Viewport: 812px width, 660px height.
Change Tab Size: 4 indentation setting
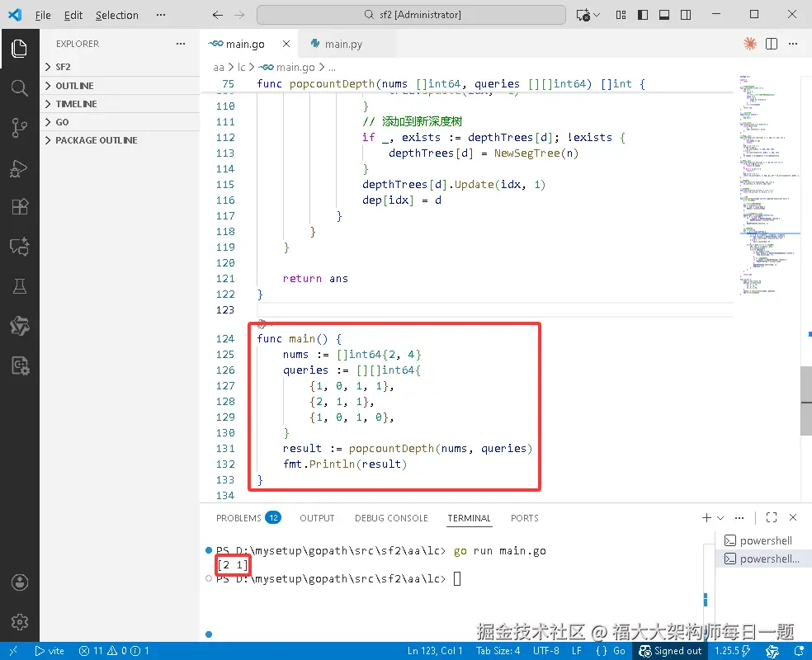[498, 651]
